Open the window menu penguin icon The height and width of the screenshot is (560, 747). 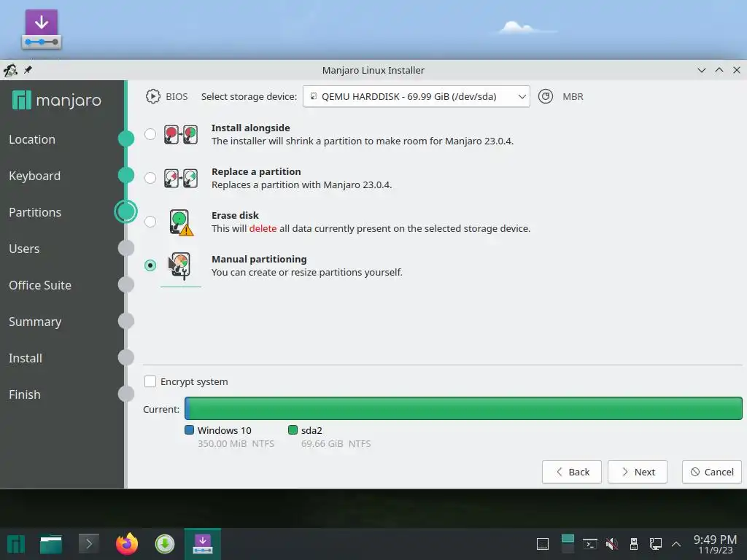point(10,70)
